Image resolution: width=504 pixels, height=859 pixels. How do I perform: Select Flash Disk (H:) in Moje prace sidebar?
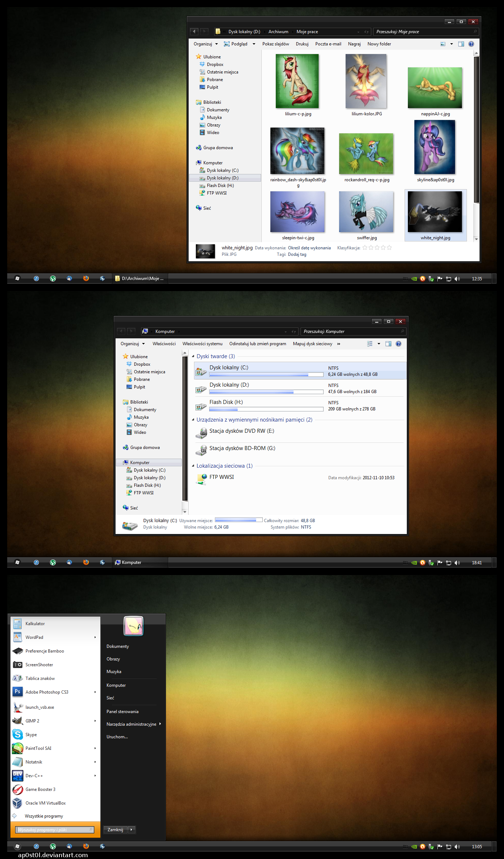tap(220, 186)
